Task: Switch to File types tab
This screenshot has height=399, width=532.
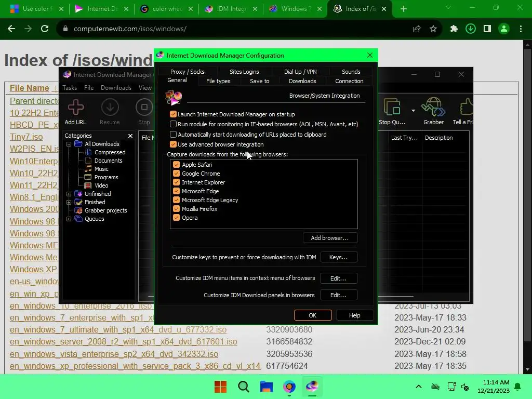Action: 218,81
